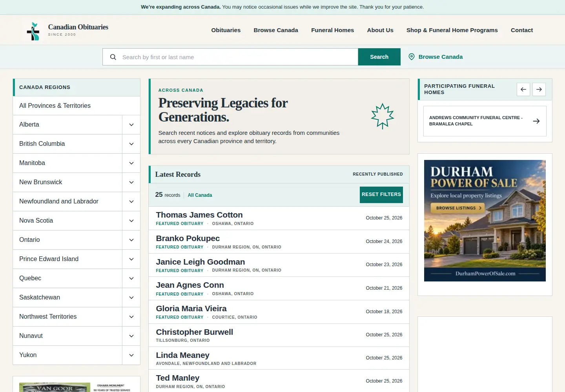Viewport: 565px width, 392px height.
Task: Click the All Canada filter link
Action: (200, 195)
